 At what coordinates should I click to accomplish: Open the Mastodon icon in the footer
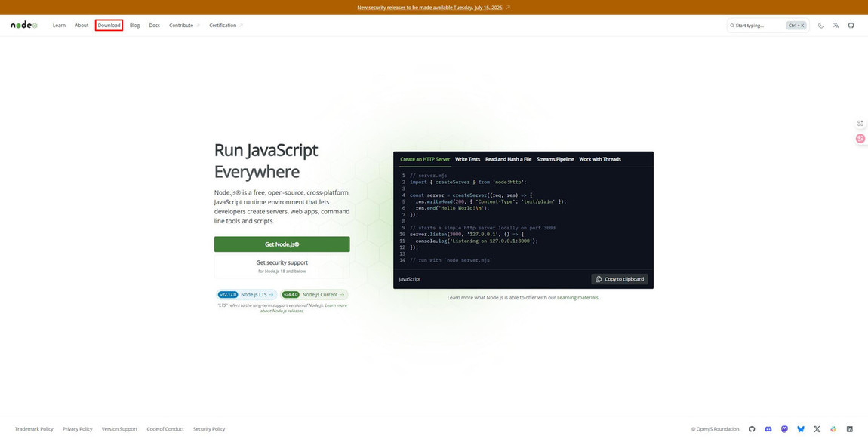pyautogui.click(x=784, y=428)
